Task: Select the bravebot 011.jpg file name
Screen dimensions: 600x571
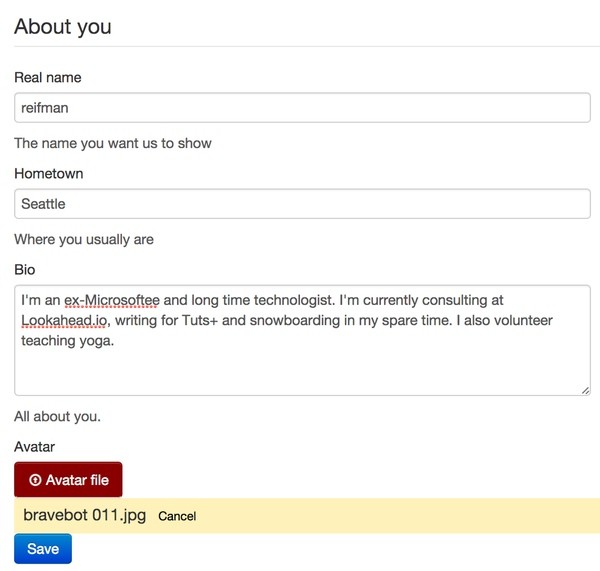Action: [x=85, y=516]
